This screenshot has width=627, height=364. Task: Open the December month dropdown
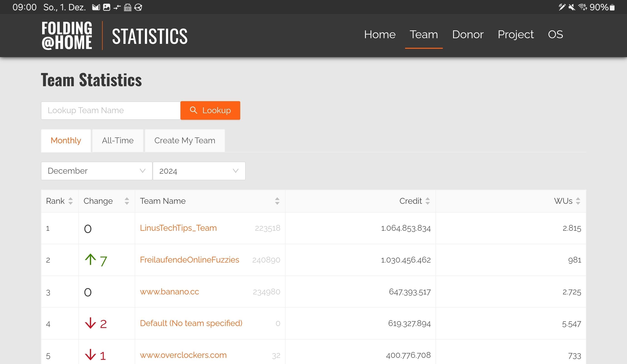pos(96,171)
